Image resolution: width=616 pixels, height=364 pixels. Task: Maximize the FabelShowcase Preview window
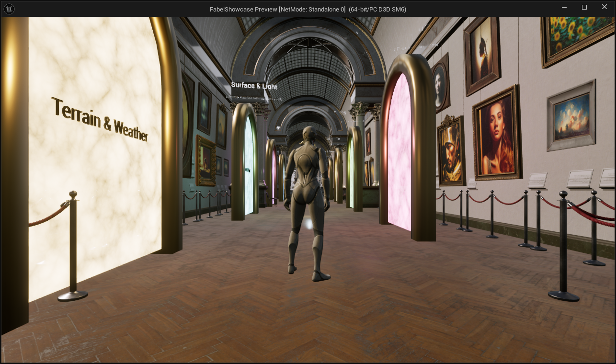tap(584, 8)
